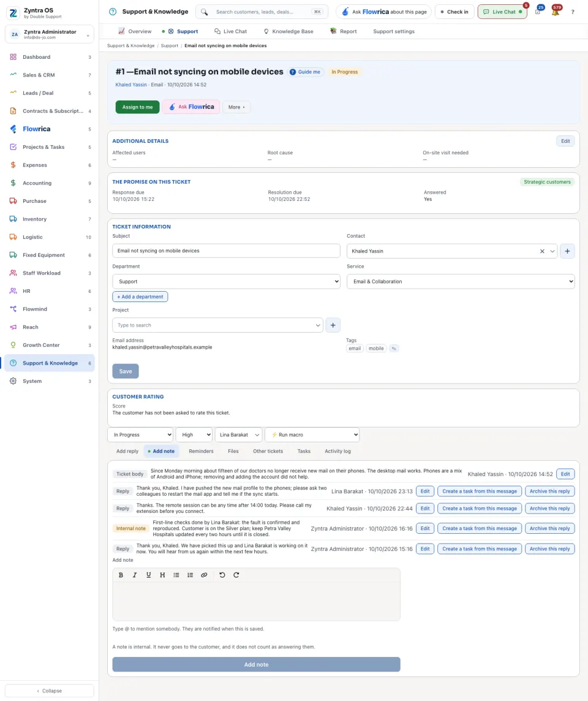
Task: Open Support settings tab
Action: tap(394, 31)
